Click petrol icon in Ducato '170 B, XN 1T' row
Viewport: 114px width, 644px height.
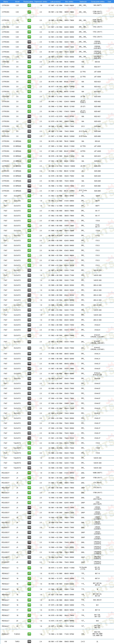(29, 226)
